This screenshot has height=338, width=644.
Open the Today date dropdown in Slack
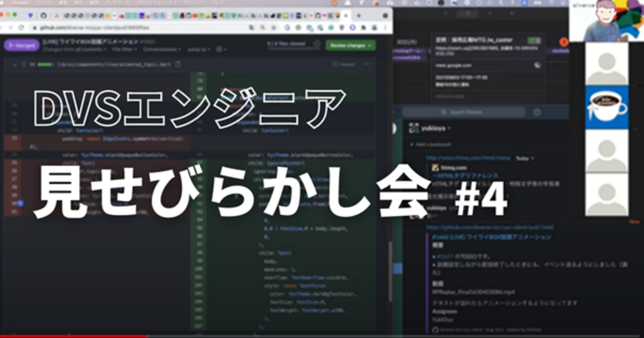click(525, 159)
